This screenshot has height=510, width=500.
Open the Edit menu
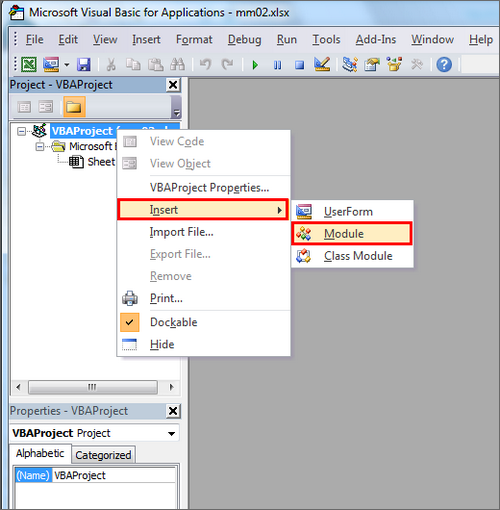68,40
